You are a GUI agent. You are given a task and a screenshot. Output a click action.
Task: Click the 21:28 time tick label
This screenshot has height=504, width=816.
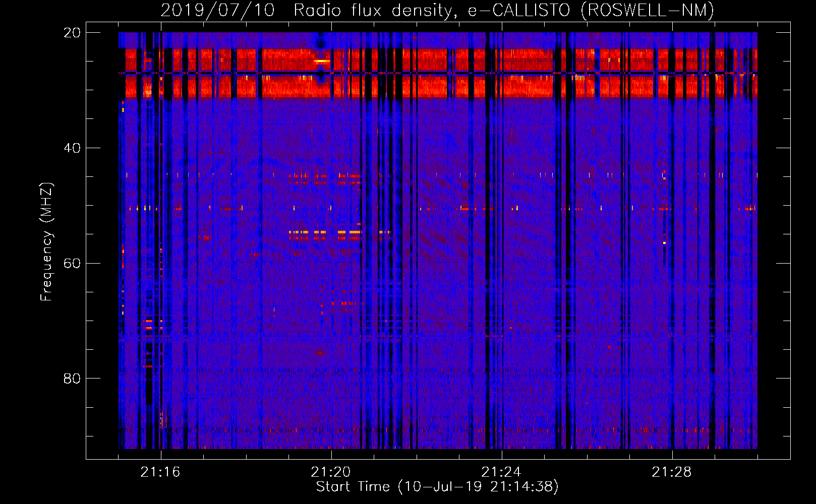(x=672, y=472)
